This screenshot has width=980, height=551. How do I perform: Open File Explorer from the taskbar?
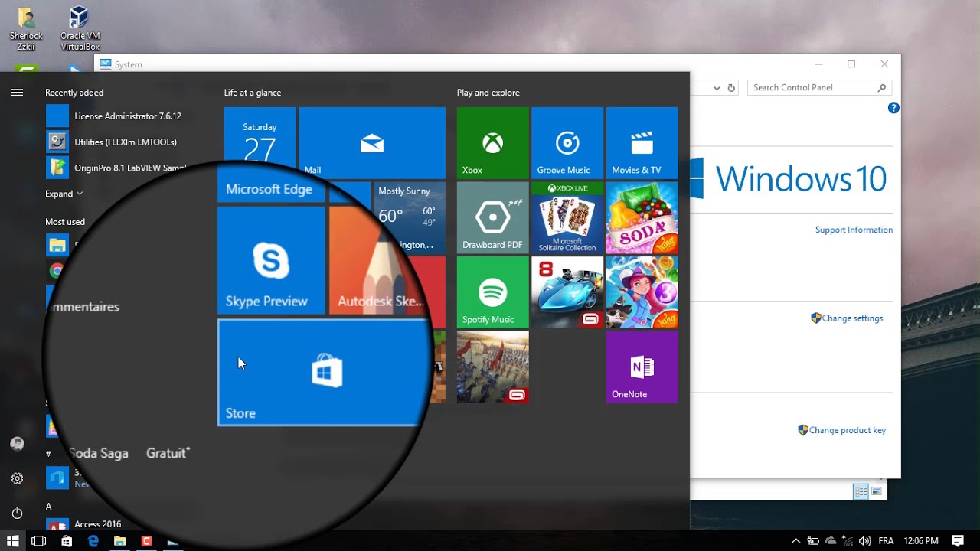(120, 541)
